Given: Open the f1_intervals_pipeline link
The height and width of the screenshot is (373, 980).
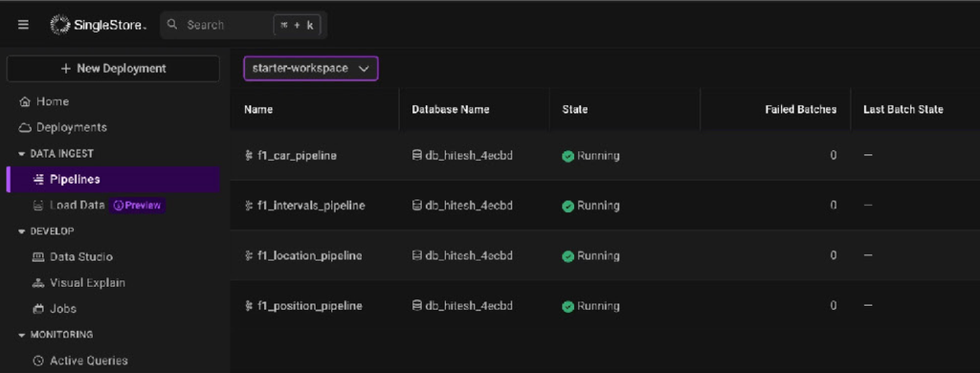Looking at the screenshot, I should click(311, 206).
